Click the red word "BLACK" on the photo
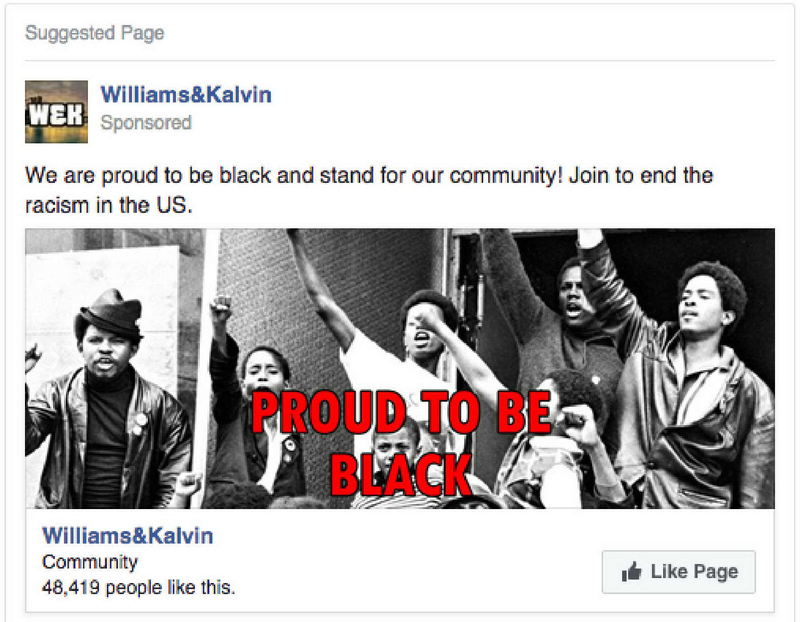The image size is (800, 622). [401, 474]
